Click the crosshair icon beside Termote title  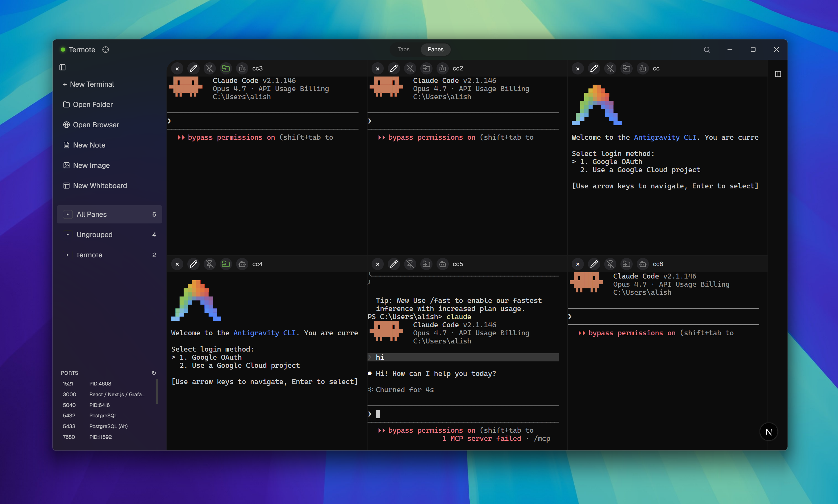click(x=106, y=50)
